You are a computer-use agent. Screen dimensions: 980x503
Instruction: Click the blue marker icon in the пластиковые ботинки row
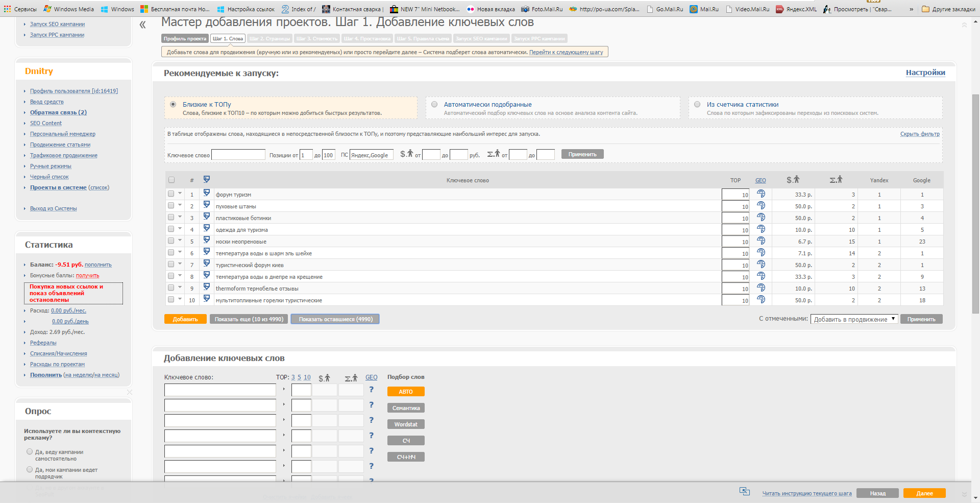tap(207, 217)
